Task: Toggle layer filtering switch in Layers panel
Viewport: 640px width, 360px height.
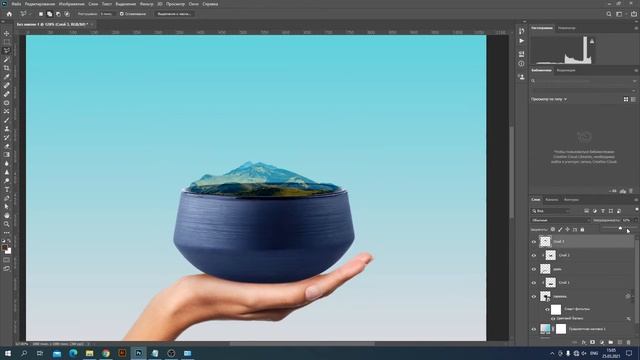Action: click(636, 210)
